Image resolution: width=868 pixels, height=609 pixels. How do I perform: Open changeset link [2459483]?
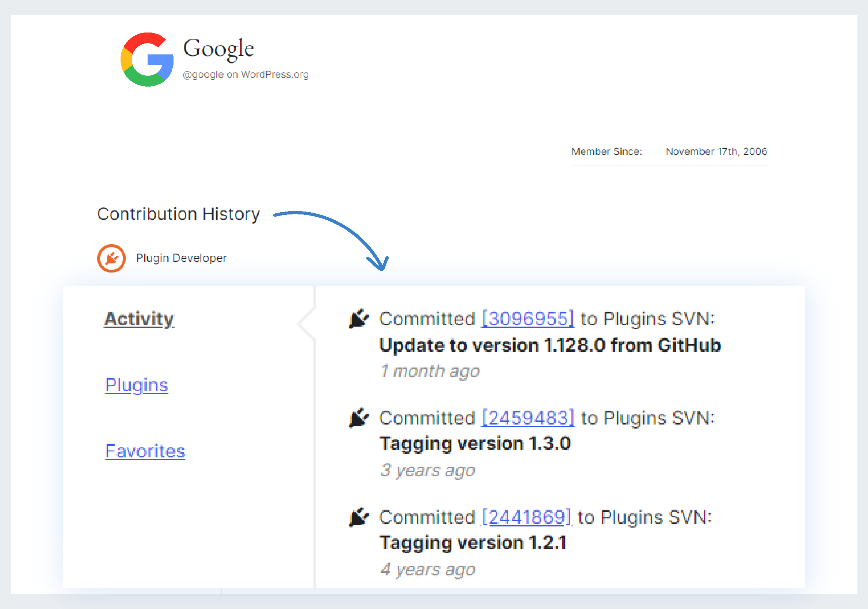528,418
